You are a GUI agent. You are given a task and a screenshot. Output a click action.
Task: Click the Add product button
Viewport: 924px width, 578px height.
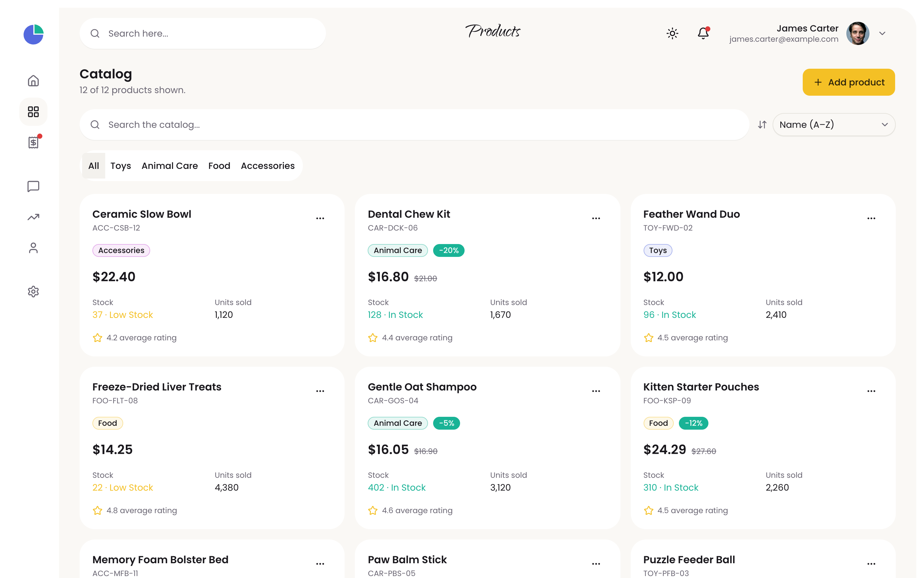(848, 82)
